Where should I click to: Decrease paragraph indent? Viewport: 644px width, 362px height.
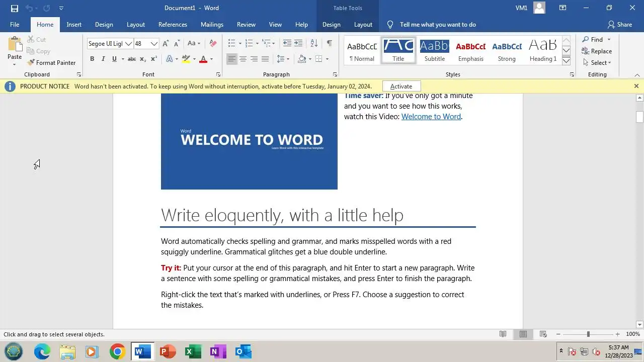tap(287, 43)
